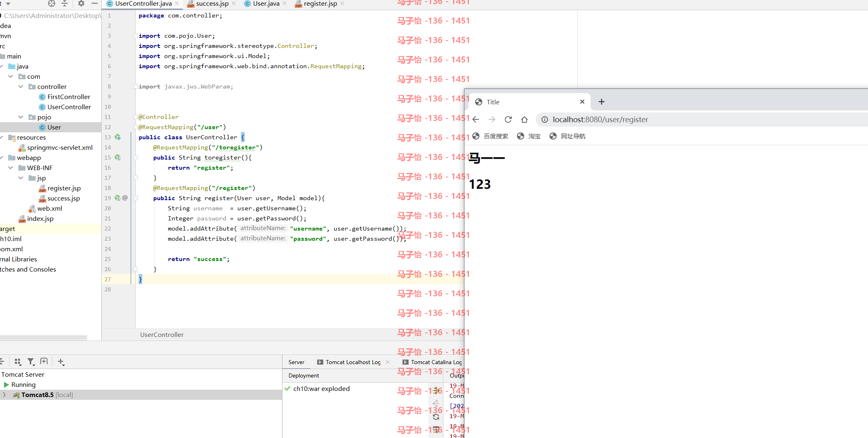Screen dimensions: 868x438
Task: Fold the import block at line 3
Action: point(136,36)
